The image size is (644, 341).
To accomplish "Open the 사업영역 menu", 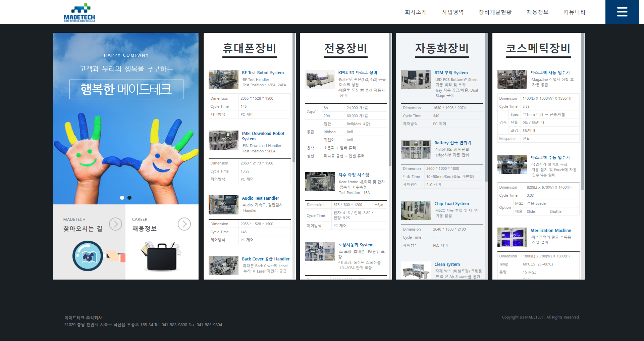I will click(452, 12).
